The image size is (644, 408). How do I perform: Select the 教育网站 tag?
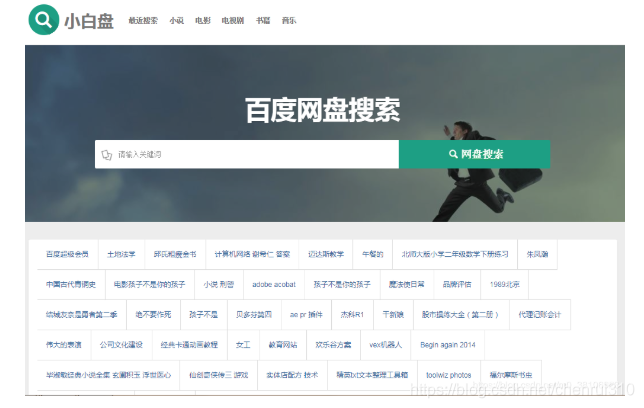(283, 345)
